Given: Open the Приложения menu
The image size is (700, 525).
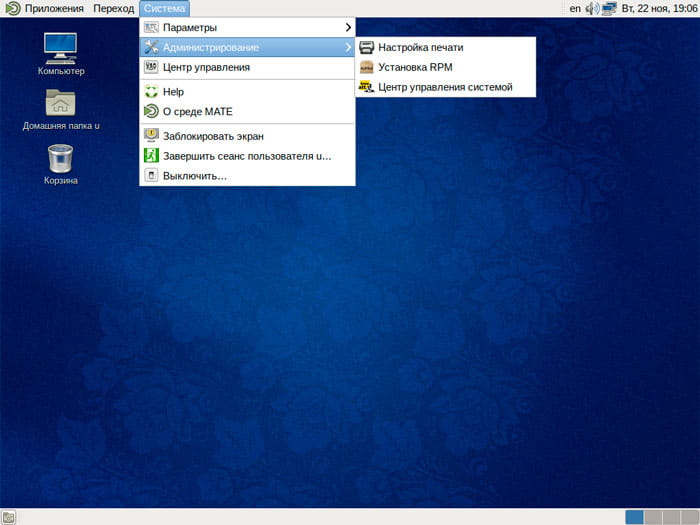Looking at the screenshot, I should (x=54, y=8).
